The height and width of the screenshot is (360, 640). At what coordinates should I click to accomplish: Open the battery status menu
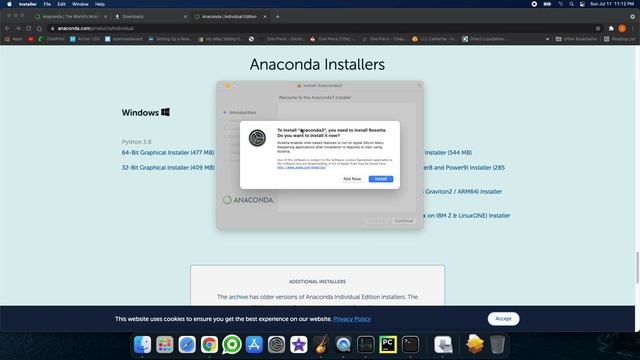click(x=547, y=4)
